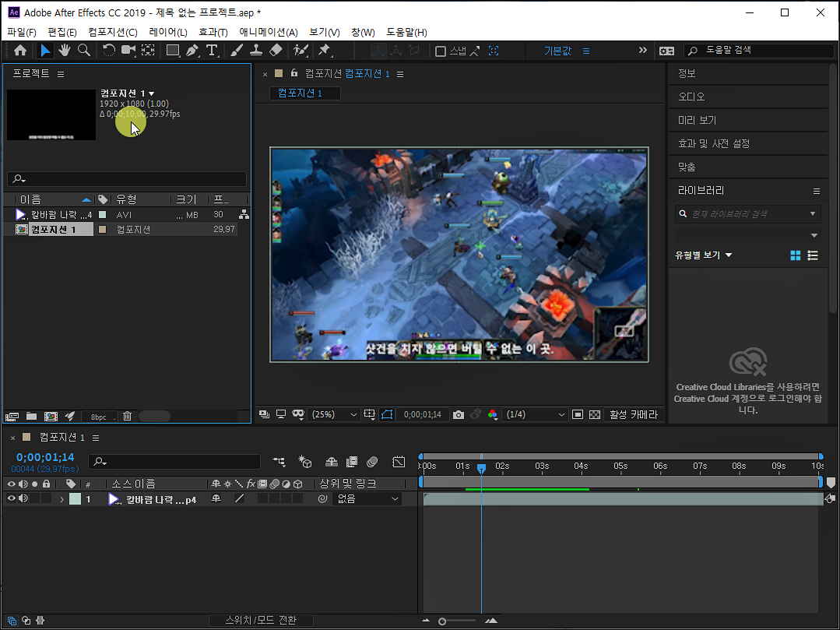The image size is (840, 630).
Task: Open the 컴포지션 1 name dropdown arrow in Project
Action: pyautogui.click(x=152, y=93)
